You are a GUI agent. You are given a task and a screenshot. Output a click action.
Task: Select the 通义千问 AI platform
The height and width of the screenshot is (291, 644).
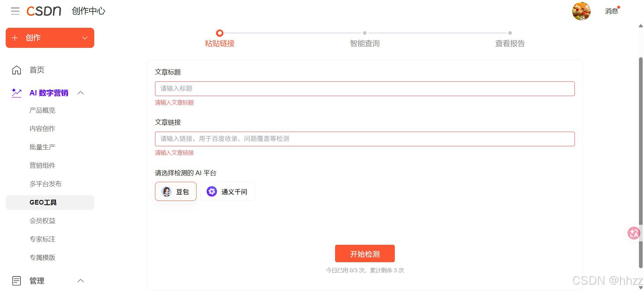coord(227,192)
